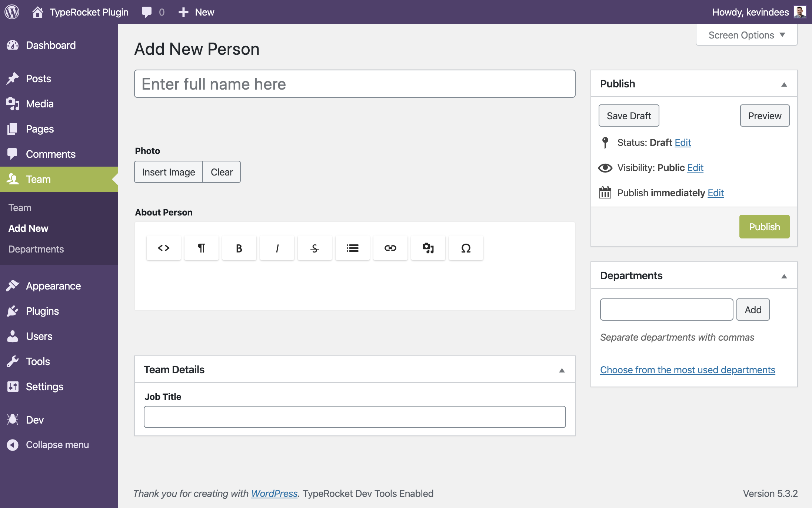The height and width of the screenshot is (508, 812).
Task: Click the HTML source code editor icon
Action: 163,248
